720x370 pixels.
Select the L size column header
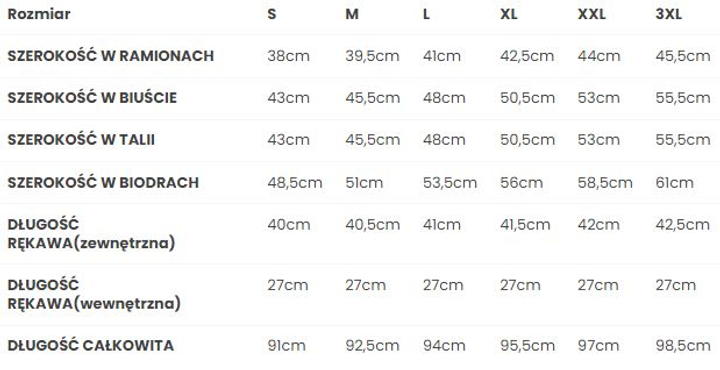(426, 14)
